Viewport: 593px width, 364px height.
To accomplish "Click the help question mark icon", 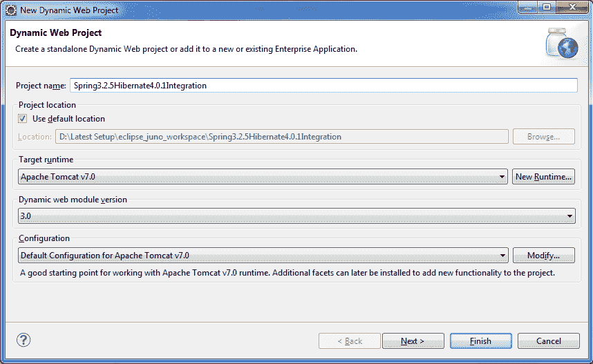I will click(23, 341).
